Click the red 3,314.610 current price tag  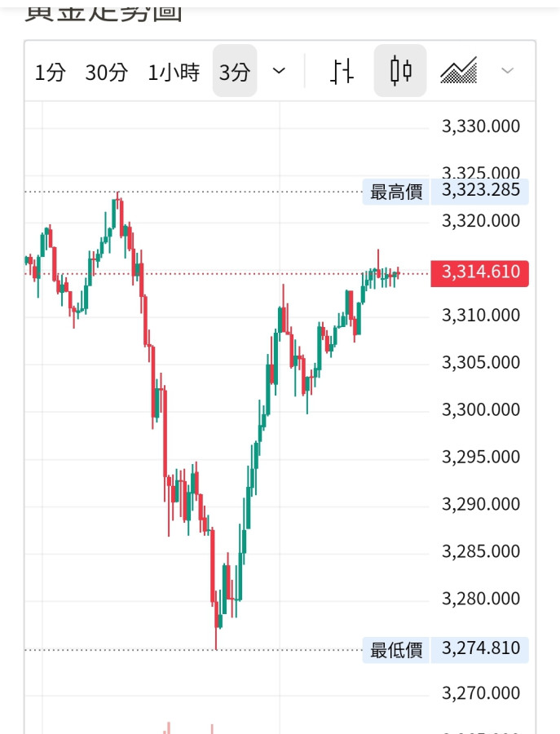[481, 272]
